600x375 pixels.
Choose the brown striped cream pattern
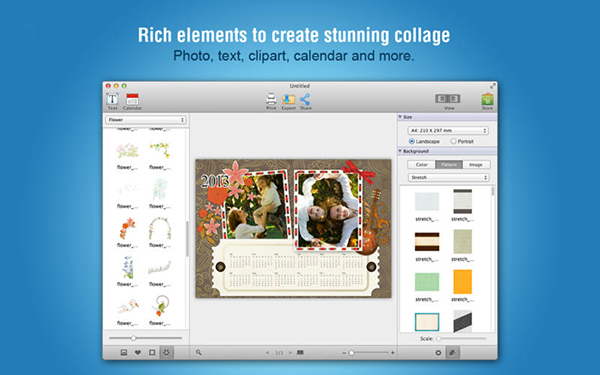(427, 242)
